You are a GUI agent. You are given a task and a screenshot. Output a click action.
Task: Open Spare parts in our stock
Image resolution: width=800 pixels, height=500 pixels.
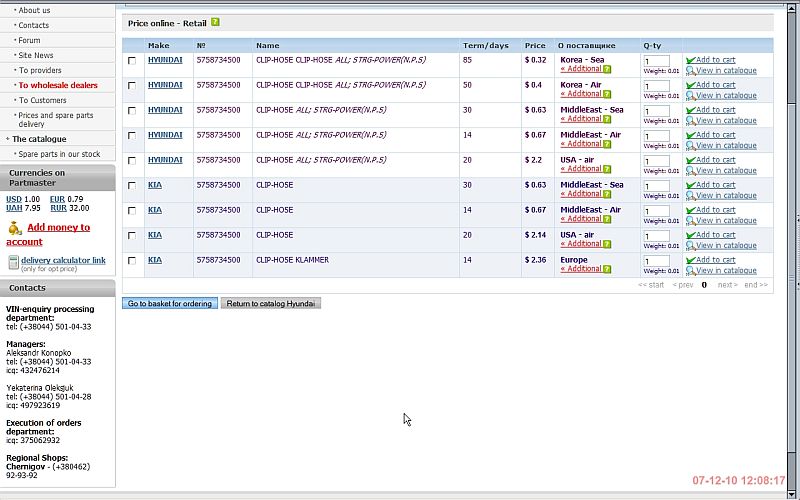59,154
